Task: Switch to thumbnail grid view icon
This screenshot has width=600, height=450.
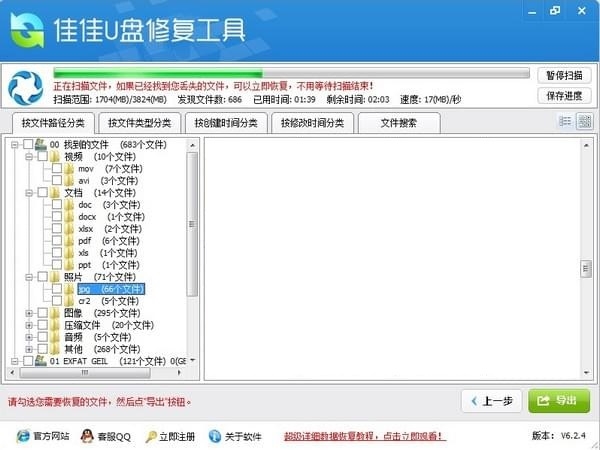Action: (x=584, y=122)
